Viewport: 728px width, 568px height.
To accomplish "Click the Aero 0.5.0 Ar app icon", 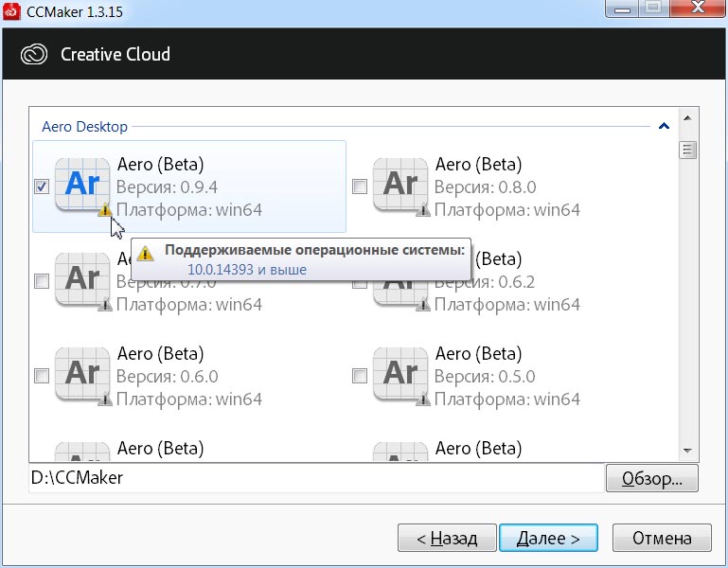I will tap(400, 374).
